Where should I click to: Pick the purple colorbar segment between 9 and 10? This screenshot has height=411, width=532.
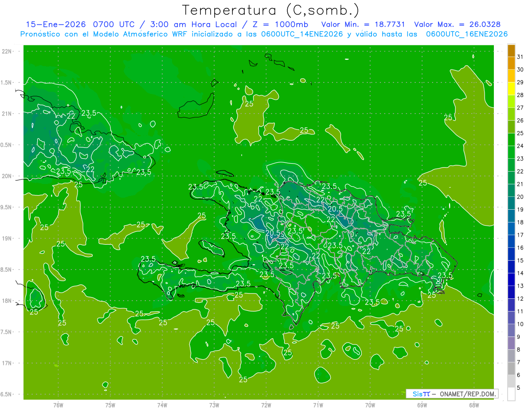(x=511, y=331)
